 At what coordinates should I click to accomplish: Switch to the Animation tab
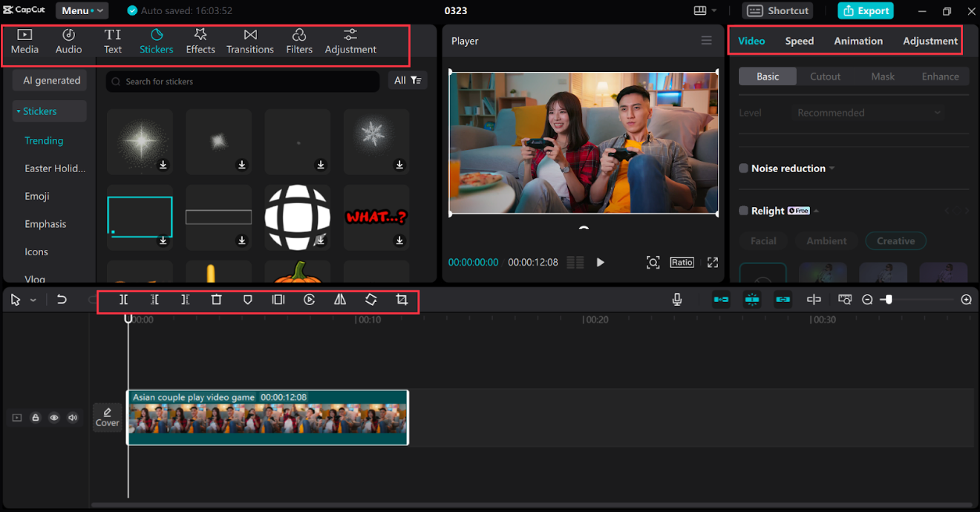pos(858,41)
